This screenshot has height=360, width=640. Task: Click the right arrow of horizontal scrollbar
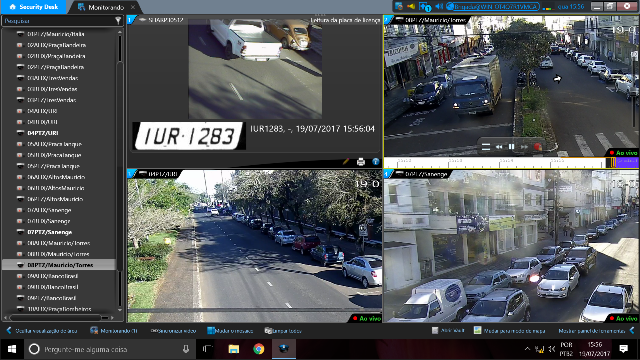tap(112, 317)
